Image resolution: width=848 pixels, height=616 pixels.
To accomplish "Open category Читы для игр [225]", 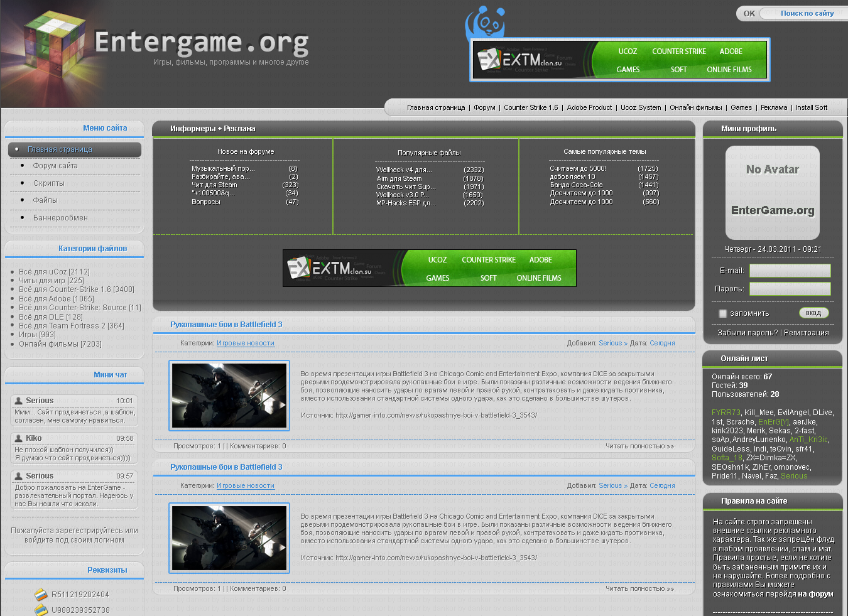I will [x=52, y=281].
